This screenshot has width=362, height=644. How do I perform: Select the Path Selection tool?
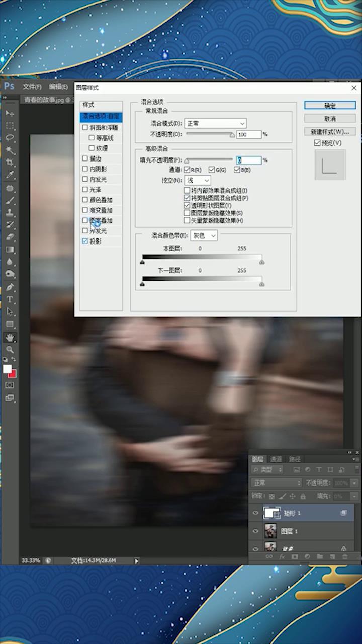tap(10, 312)
